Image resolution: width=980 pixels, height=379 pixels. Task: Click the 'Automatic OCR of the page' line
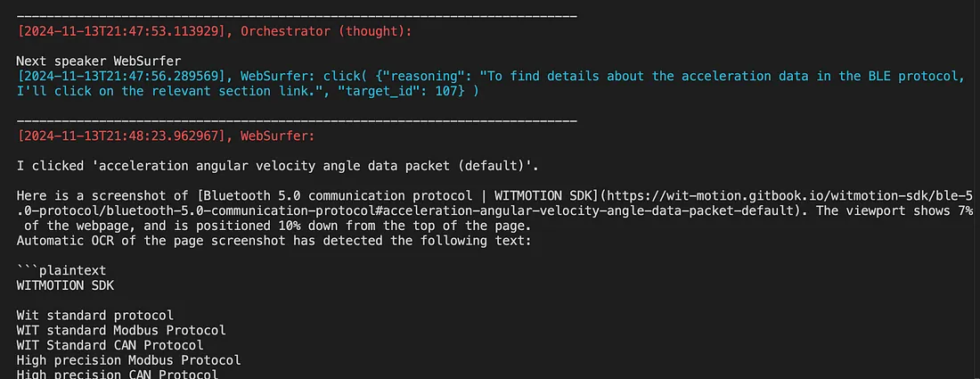tap(274, 241)
